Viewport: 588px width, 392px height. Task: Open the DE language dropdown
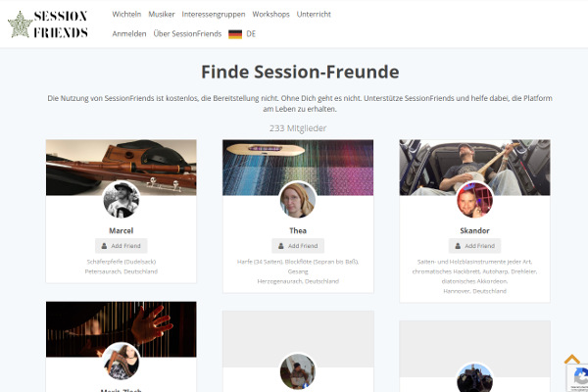click(251, 34)
